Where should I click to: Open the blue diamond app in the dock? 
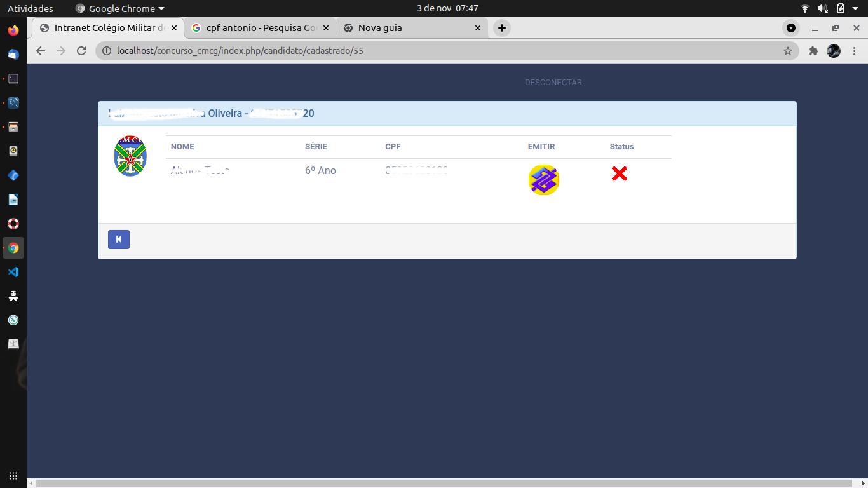point(13,175)
